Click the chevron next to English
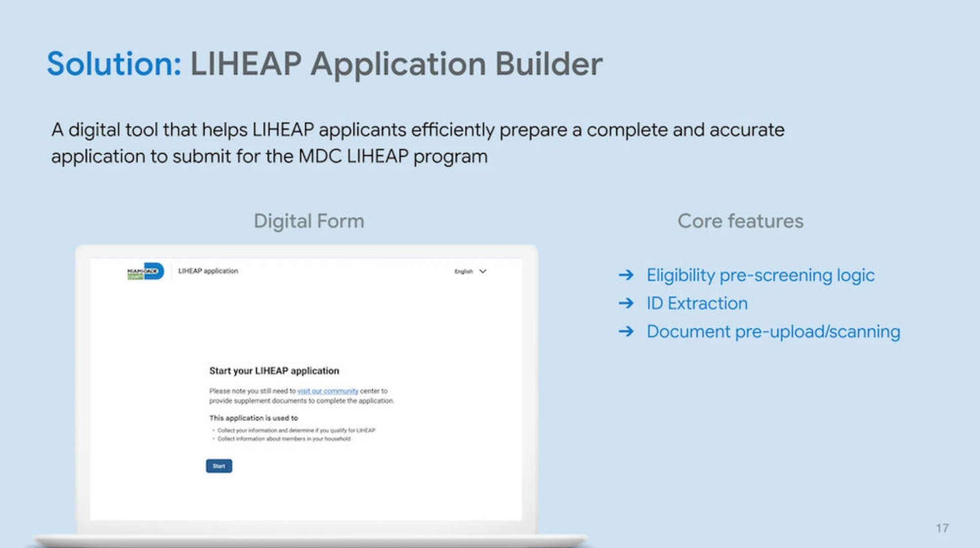This screenshot has width=980, height=548. pos(482,271)
